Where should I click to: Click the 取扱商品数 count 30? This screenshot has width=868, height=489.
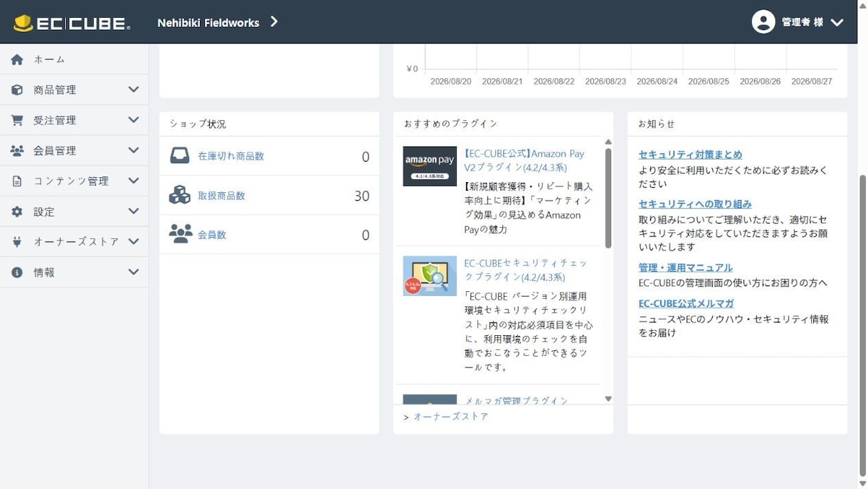coord(361,196)
